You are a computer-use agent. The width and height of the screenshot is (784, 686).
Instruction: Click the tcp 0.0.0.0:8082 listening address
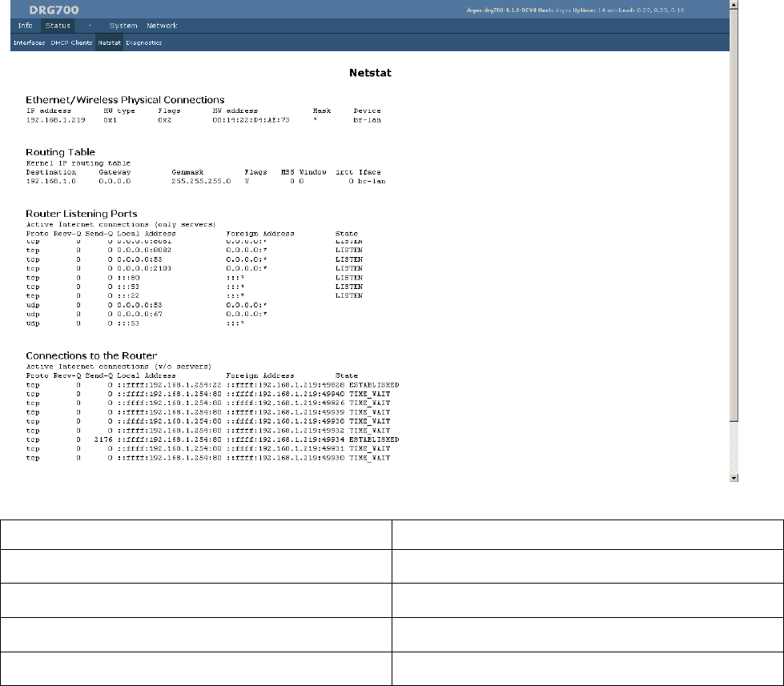point(144,250)
